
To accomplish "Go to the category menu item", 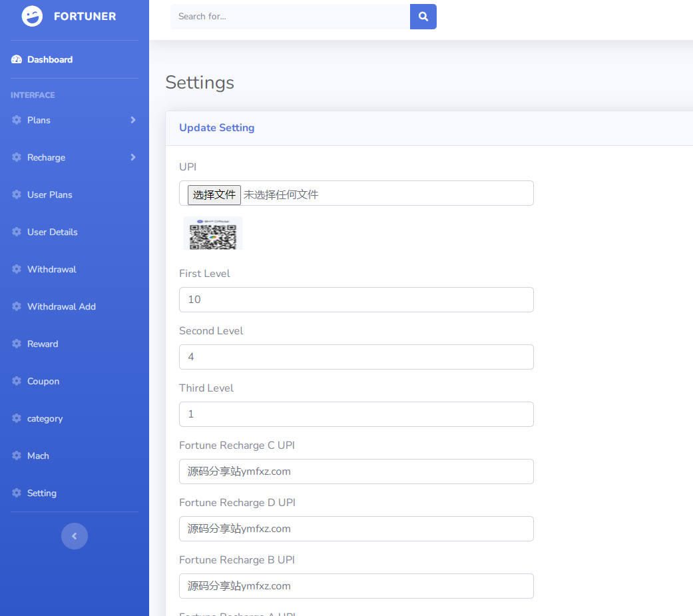I will click(45, 419).
